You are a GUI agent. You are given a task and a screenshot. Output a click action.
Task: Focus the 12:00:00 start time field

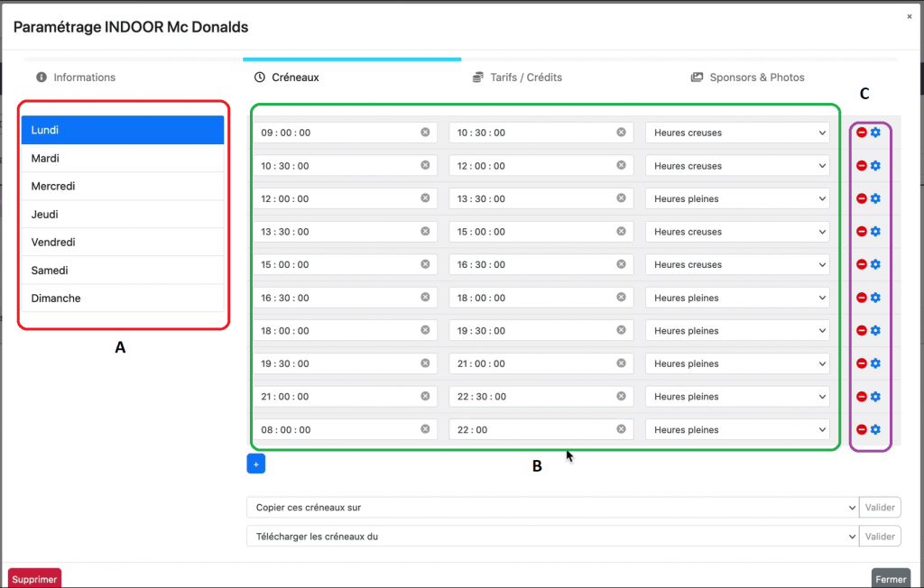coord(346,198)
